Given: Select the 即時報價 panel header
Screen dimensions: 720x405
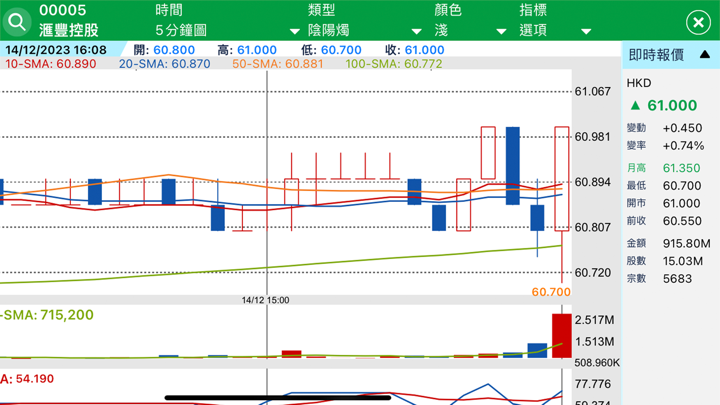Looking at the screenshot, I should click(x=658, y=55).
